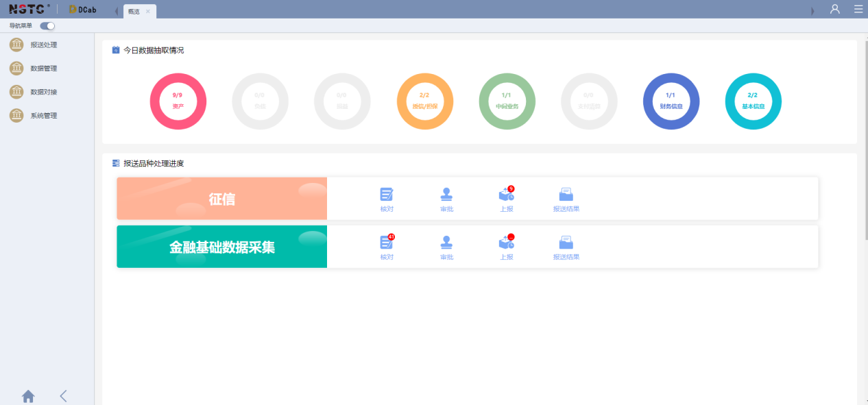Open the hamburger menu in top-right corner
Image resolution: width=868 pixels, height=405 pixels.
(858, 9)
